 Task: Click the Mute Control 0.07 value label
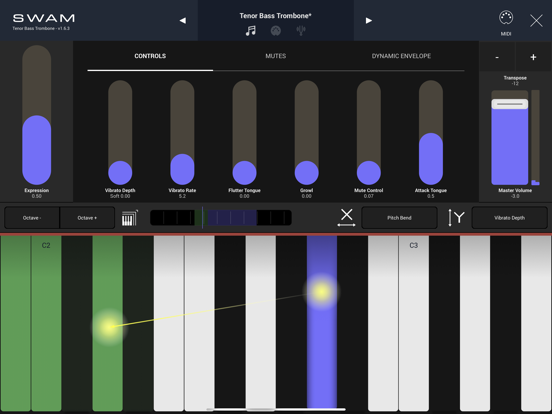click(369, 196)
